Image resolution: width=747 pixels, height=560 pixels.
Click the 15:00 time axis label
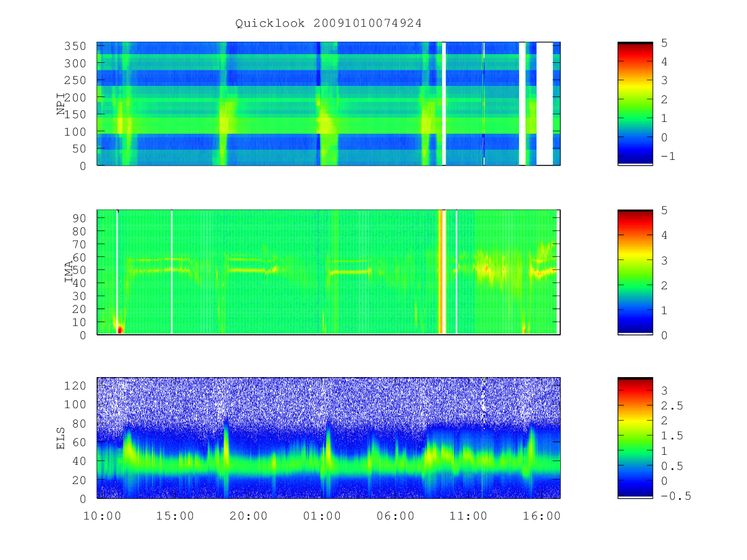coord(176,516)
